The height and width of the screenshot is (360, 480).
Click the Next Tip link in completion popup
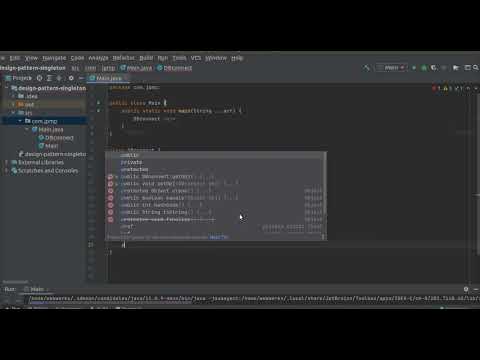219,237
